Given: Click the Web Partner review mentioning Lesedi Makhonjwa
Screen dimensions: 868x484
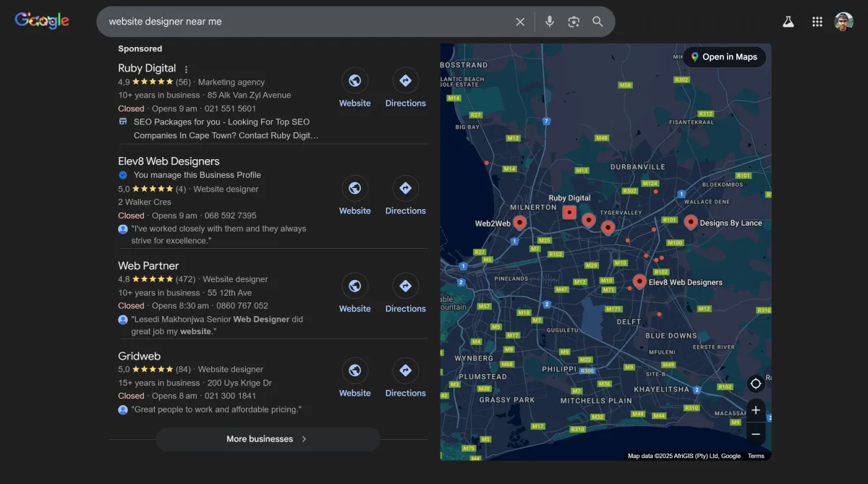Looking at the screenshot, I should pyautogui.click(x=217, y=325).
